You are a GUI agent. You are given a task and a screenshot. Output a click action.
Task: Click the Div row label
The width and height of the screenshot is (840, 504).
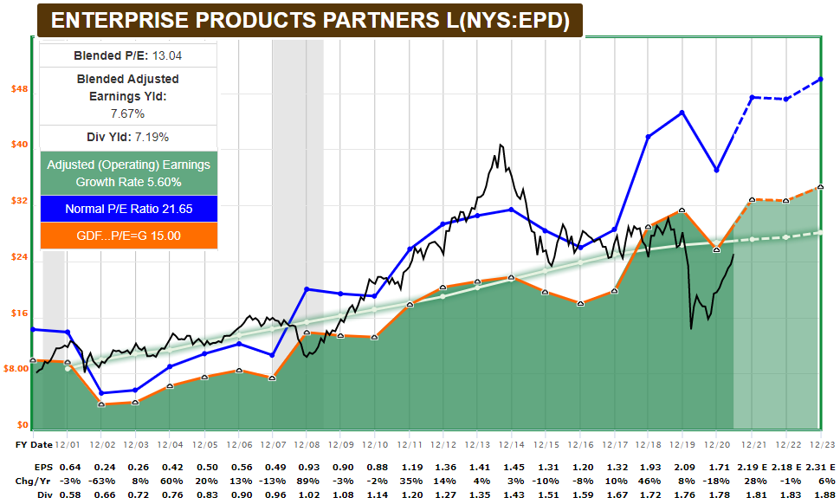(45, 494)
